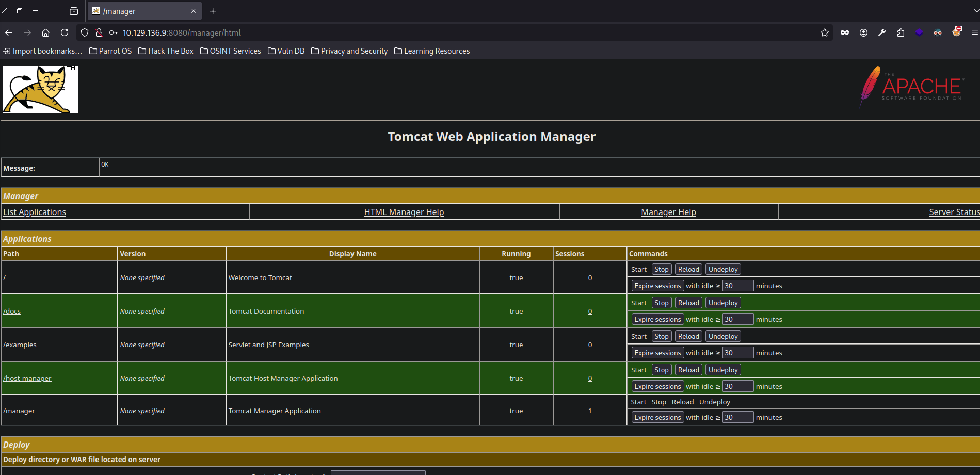Open Vuln DB bookmarks folder
Screen dimensions: 980x475
pyautogui.click(x=286, y=51)
